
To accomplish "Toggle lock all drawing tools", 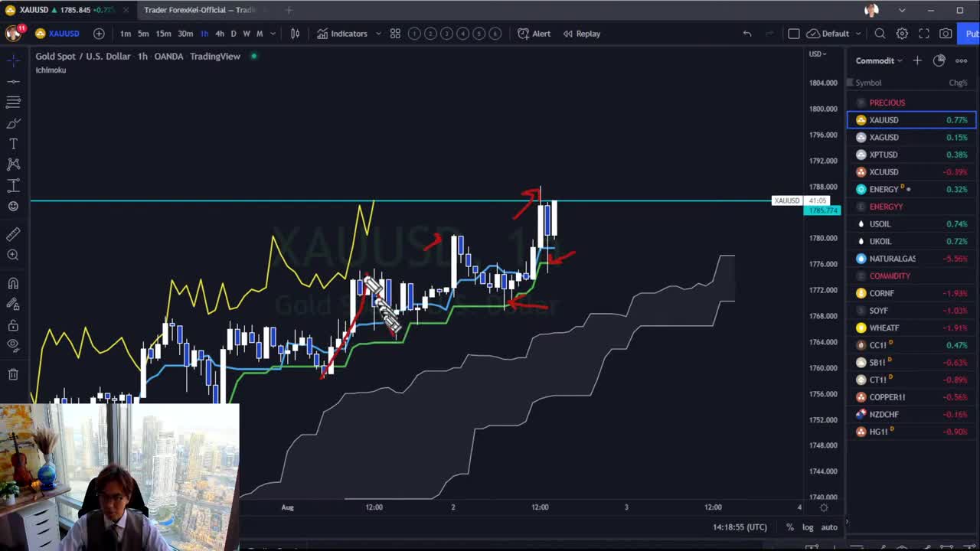I will pyautogui.click(x=13, y=325).
